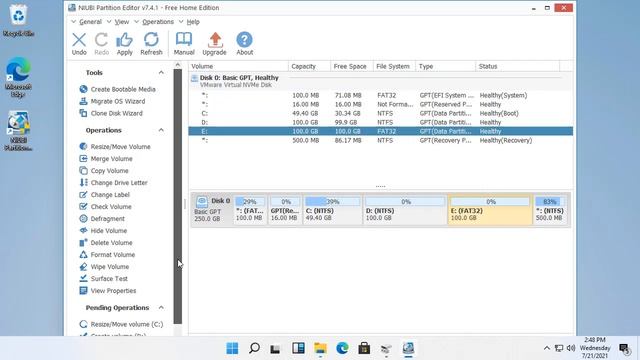
Task: Click the E: (FAT32) block in disk map
Action: (490, 209)
